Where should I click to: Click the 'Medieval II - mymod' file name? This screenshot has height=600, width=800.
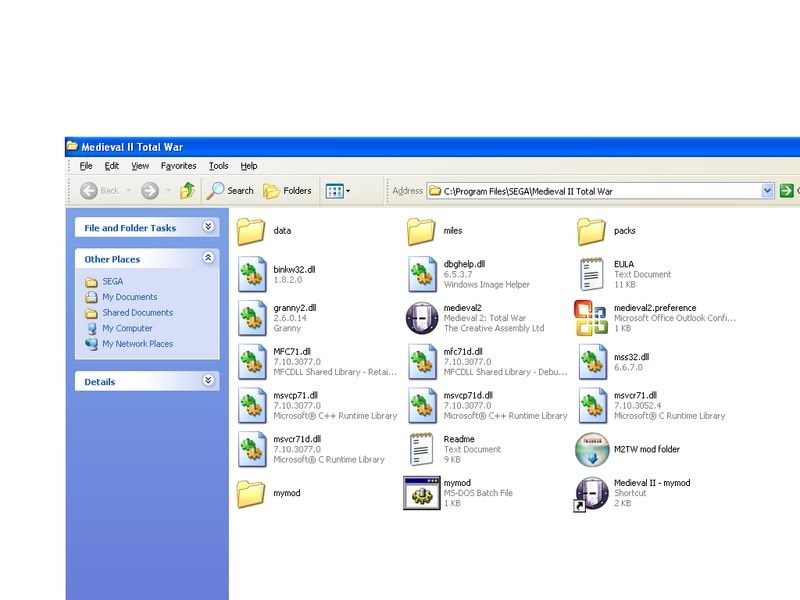[652, 483]
